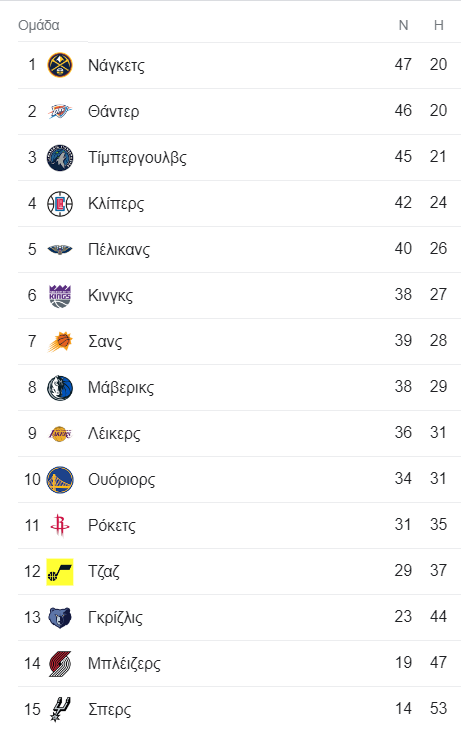The image size is (461, 740).
Task: Click the N wins column header
Action: [403, 25]
